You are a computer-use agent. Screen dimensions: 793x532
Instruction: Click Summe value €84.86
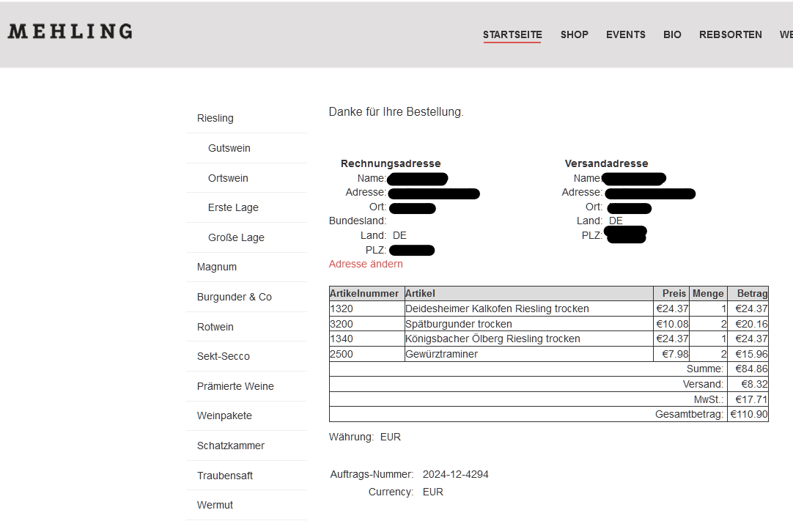click(751, 369)
